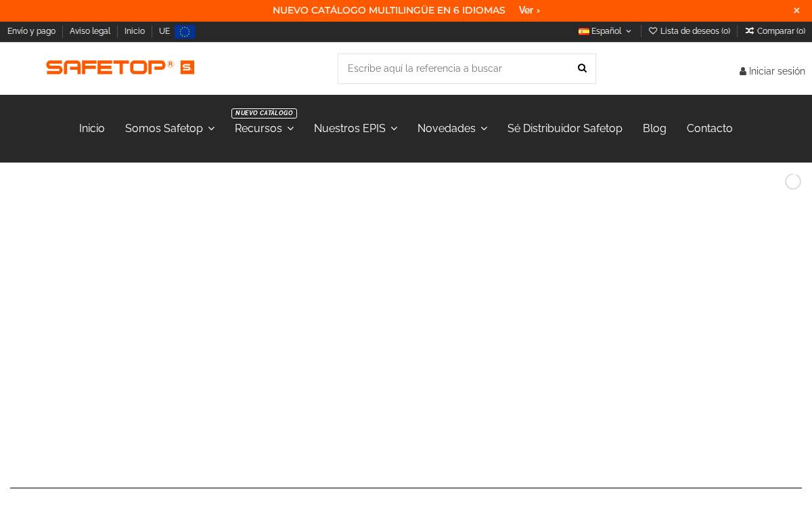Expand the Novedades menu
This screenshot has height=508, width=812.
tap(452, 128)
